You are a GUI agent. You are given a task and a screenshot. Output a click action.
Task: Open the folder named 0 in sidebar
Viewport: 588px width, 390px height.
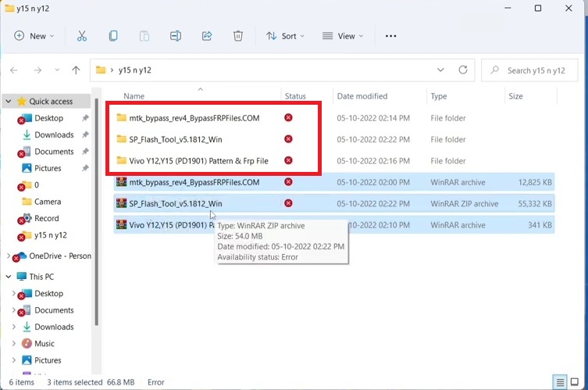pos(37,185)
